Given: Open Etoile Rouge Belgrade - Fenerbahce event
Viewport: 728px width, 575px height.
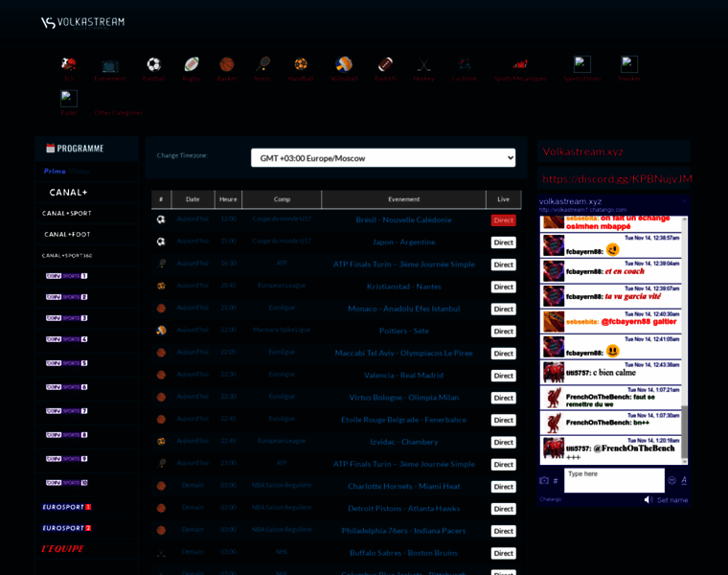Looking at the screenshot, I should (x=403, y=420).
